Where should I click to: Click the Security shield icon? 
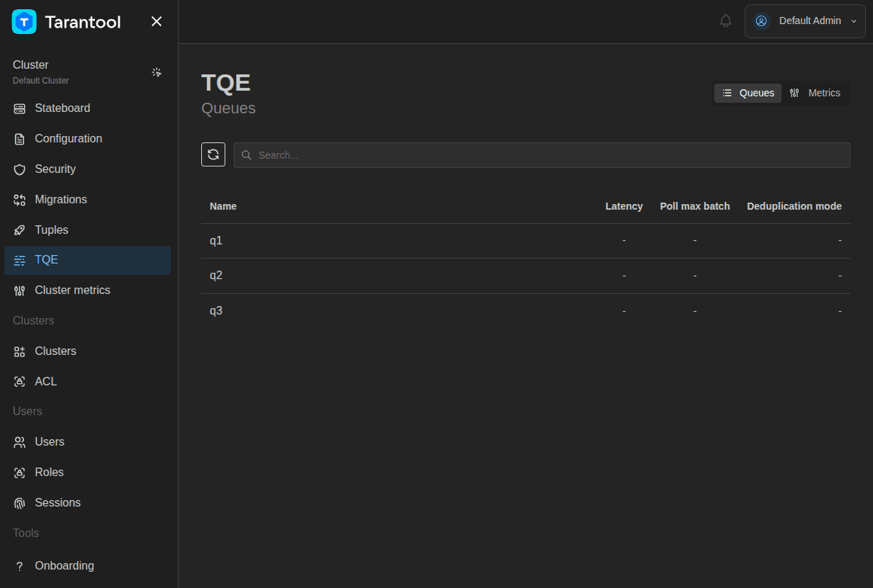pos(20,169)
